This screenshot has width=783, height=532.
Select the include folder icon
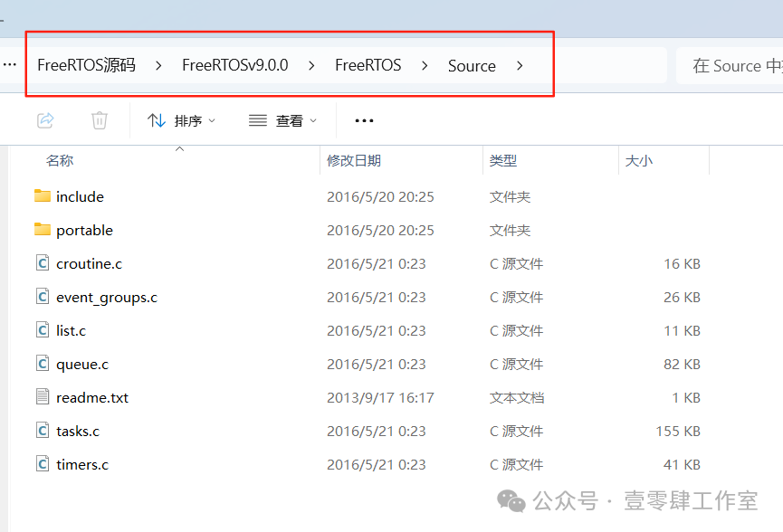click(43, 195)
